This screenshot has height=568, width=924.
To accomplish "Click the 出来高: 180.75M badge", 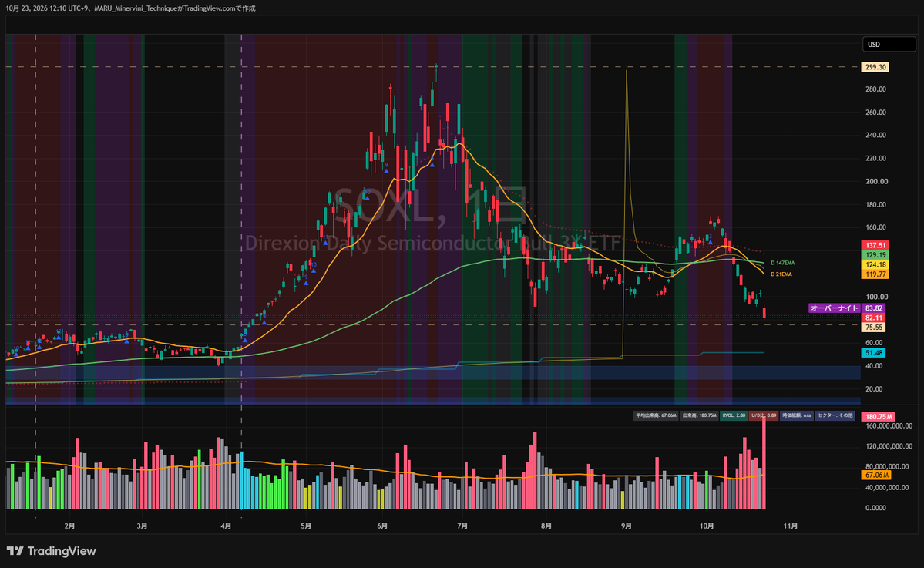I will [700, 415].
